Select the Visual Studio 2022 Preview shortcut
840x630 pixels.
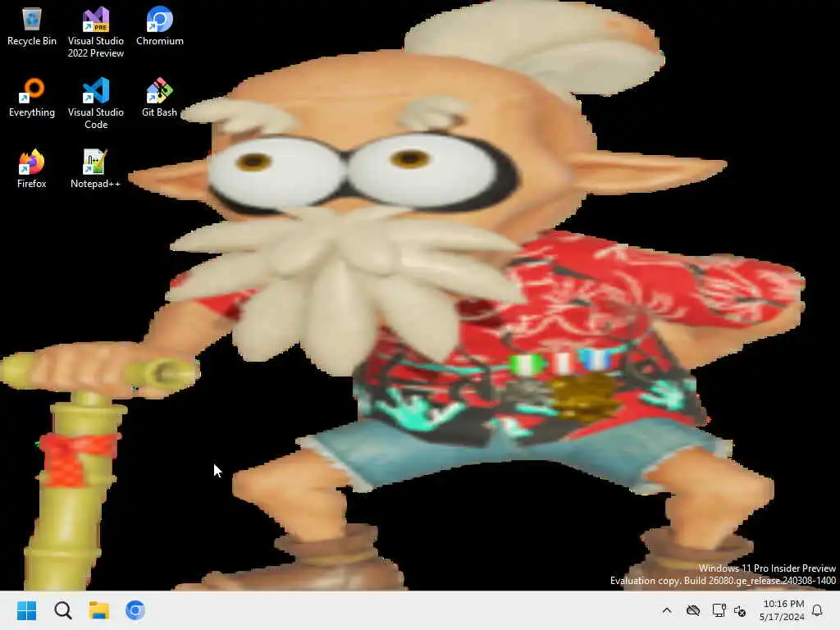pyautogui.click(x=96, y=32)
